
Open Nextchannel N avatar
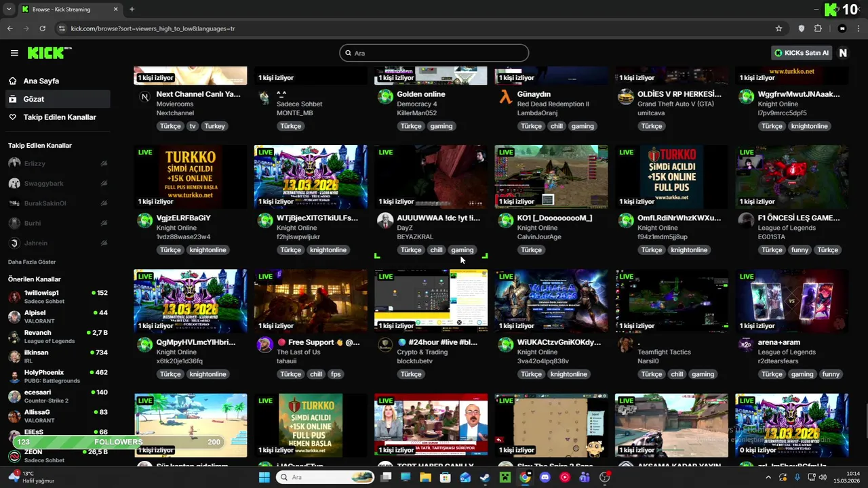(x=144, y=96)
